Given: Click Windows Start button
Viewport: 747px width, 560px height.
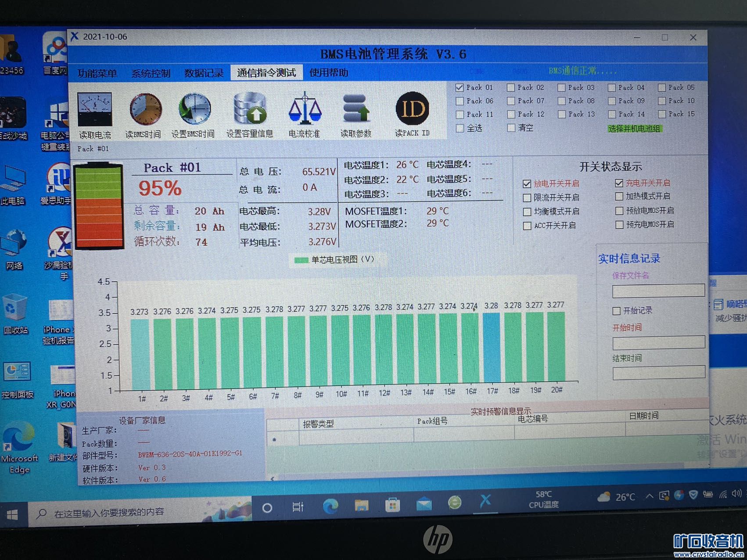Looking at the screenshot, I should [12, 515].
